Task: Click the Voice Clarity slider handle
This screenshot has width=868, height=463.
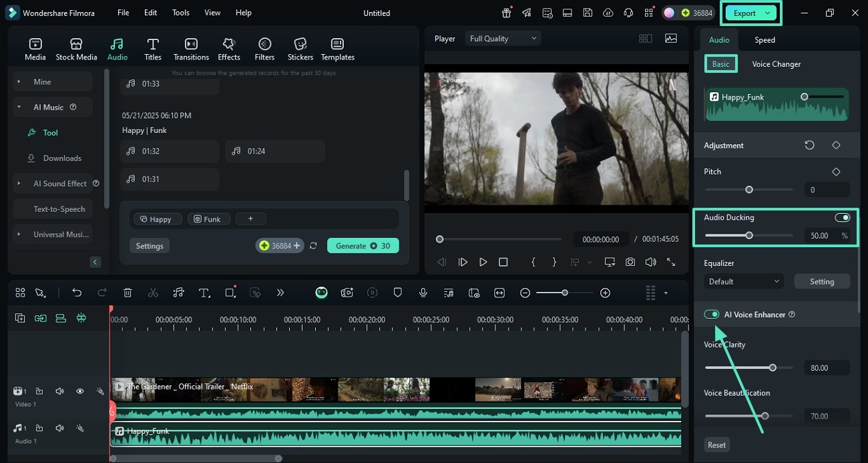Action: point(773,367)
